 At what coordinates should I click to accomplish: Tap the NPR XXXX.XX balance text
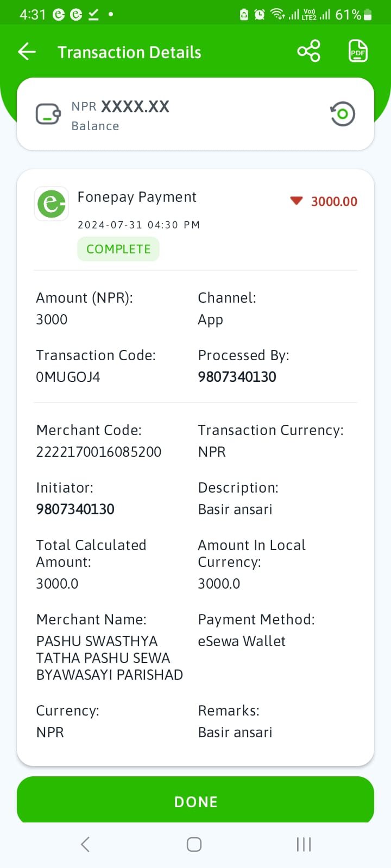[121, 106]
